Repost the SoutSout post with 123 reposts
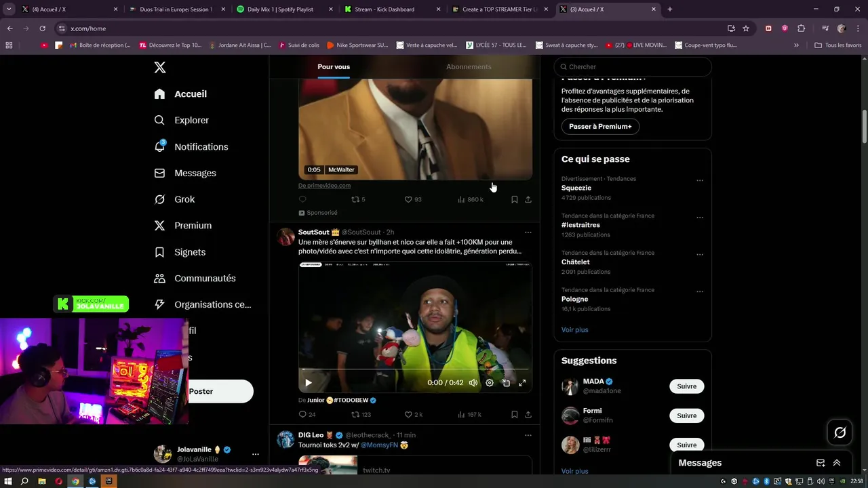The height and width of the screenshot is (488, 868). click(361, 414)
